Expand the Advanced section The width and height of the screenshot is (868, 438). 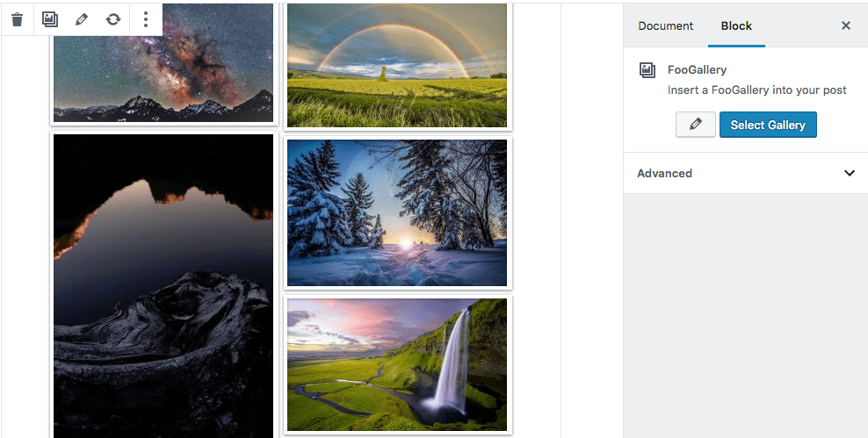point(746,173)
